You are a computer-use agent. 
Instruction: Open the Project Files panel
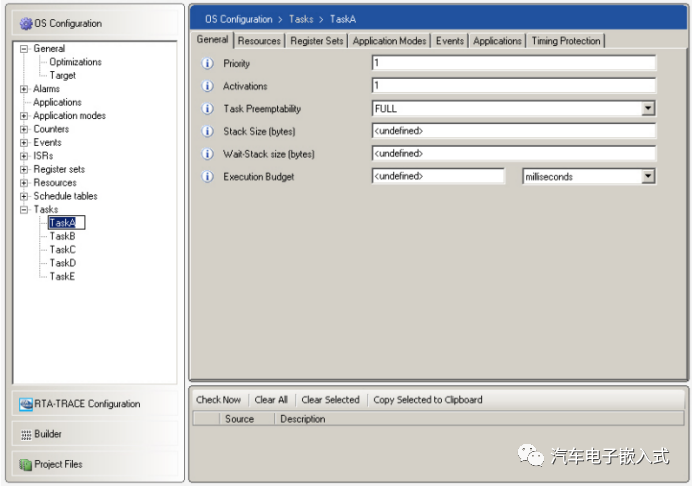pyautogui.click(x=95, y=464)
